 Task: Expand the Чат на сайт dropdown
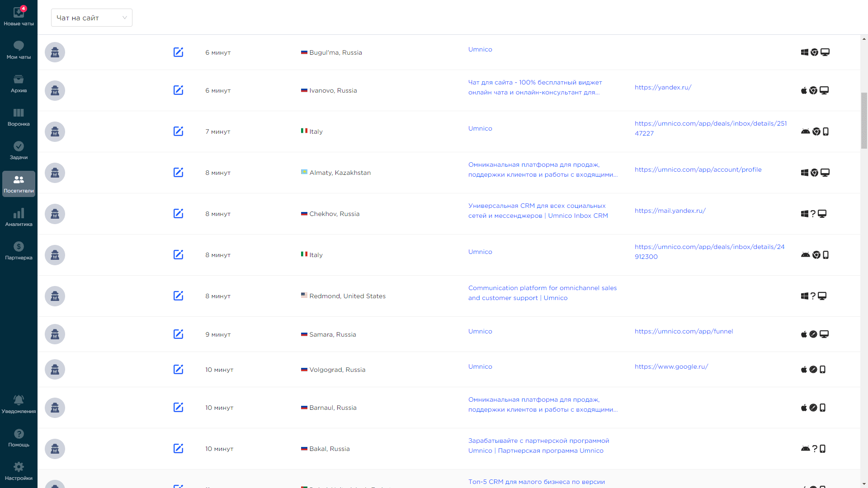click(91, 18)
